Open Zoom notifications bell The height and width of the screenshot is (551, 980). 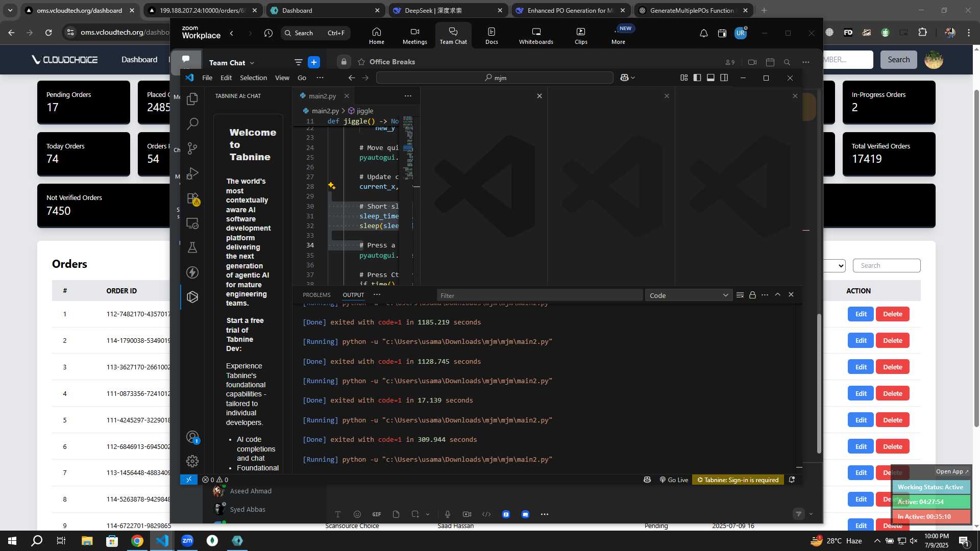(x=704, y=33)
